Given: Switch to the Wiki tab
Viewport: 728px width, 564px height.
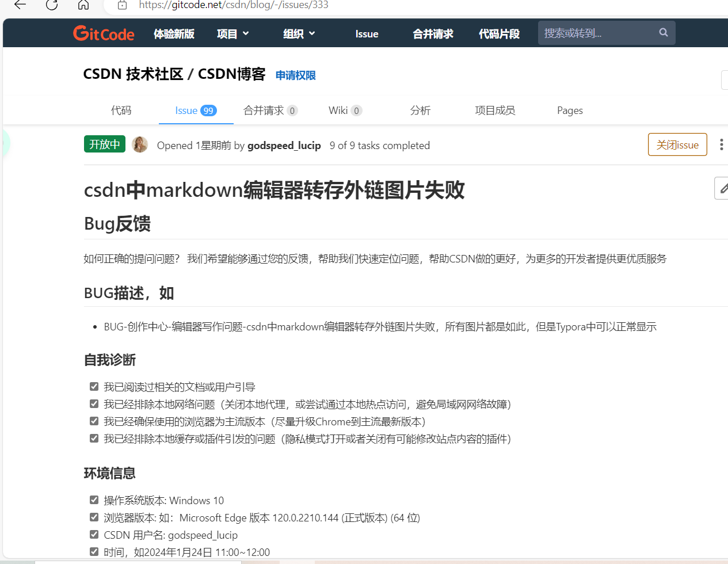Looking at the screenshot, I should coord(345,110).
